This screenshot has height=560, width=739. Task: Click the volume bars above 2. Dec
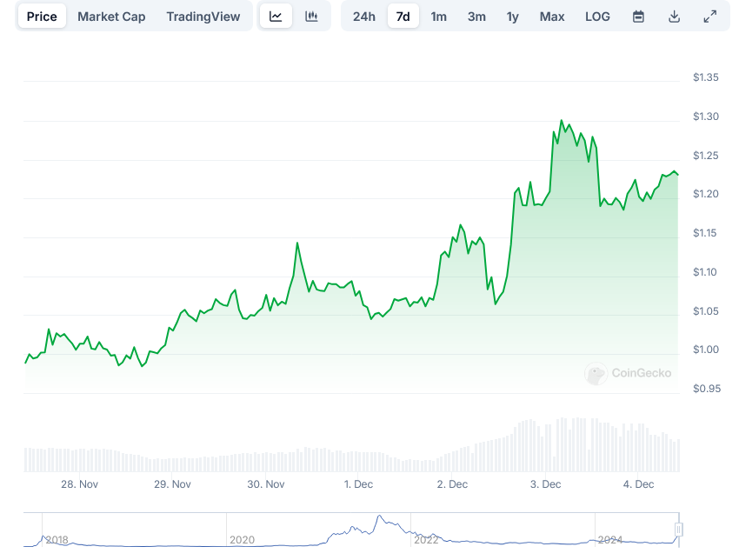452,461
